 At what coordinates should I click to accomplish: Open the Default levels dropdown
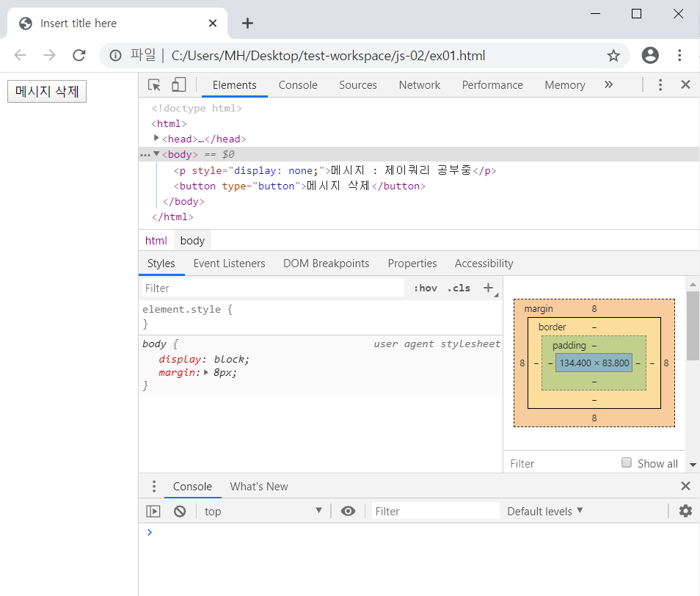(544, 511)
